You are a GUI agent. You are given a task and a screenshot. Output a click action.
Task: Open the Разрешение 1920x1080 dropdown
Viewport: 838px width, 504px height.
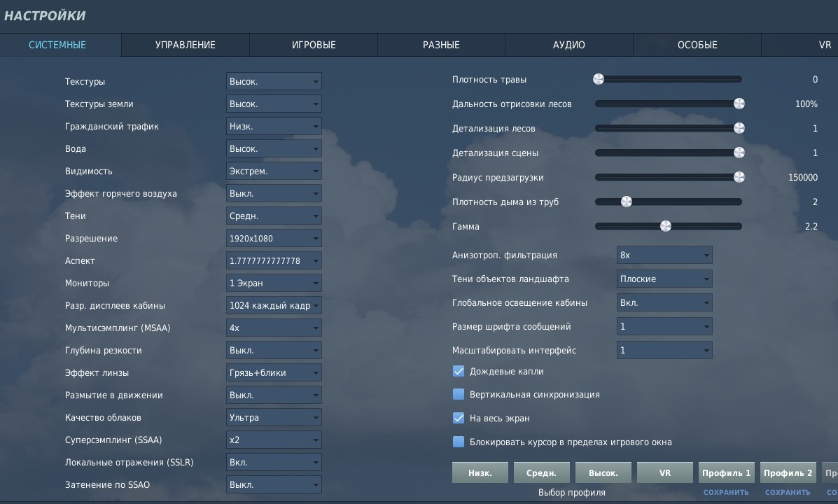tap(274, 239)
